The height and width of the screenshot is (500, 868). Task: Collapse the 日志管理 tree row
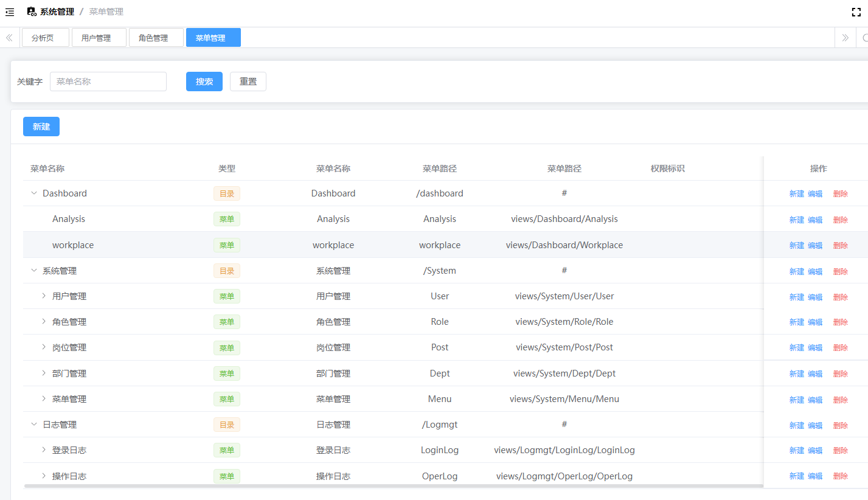pos(34,424)
